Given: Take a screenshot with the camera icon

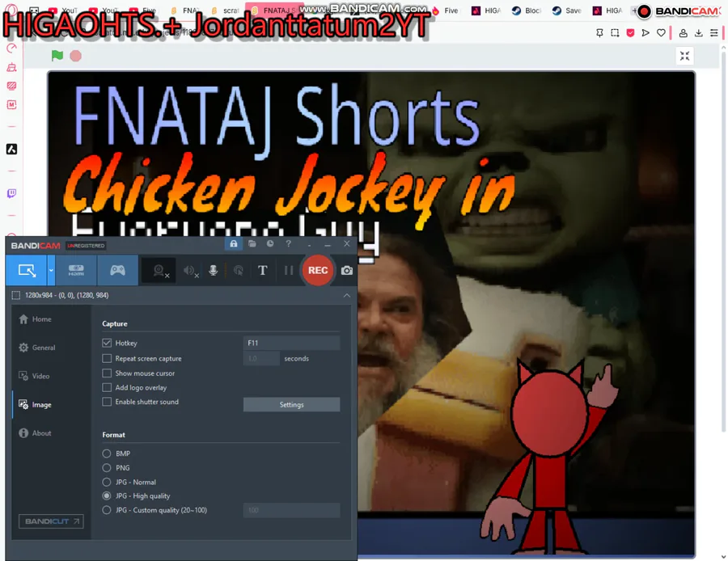Looking at the screenshot, I should [347, 271].
